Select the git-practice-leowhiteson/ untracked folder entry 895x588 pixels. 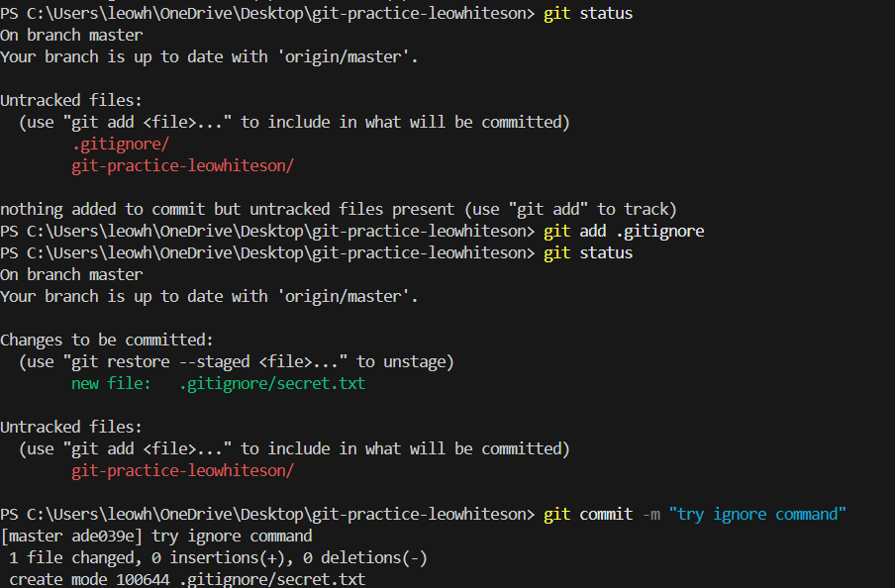point(182,165)
